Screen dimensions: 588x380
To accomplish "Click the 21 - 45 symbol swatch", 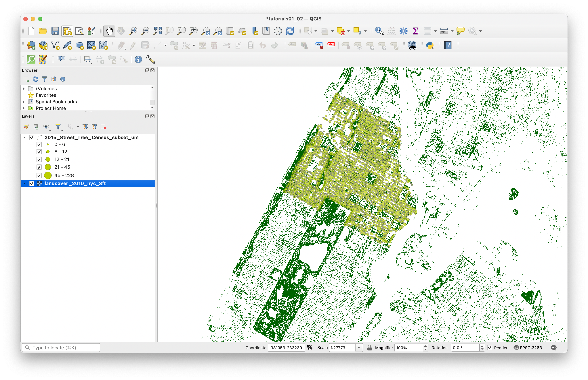I will tap(48, 167).
